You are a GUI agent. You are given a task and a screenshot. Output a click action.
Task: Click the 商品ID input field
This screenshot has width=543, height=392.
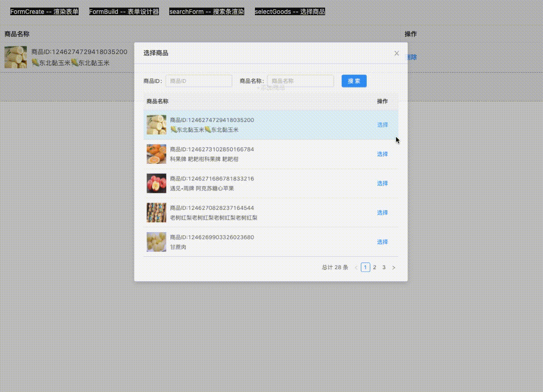click(199, 81)
